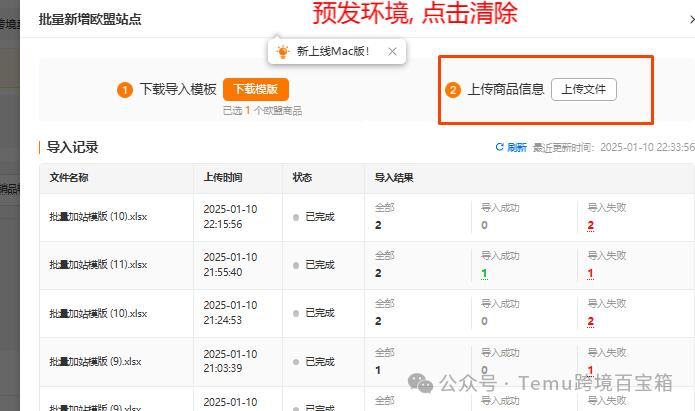The image size is (695, 411).
Task: Click the 导入记录 section heading
Action: tap(73, 147)
